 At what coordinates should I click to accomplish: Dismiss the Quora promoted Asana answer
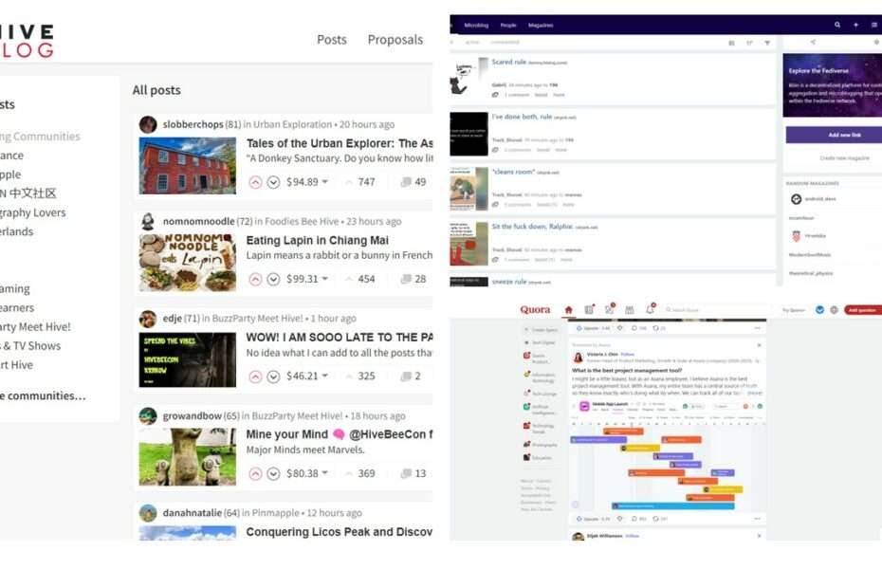pos(759,345)
